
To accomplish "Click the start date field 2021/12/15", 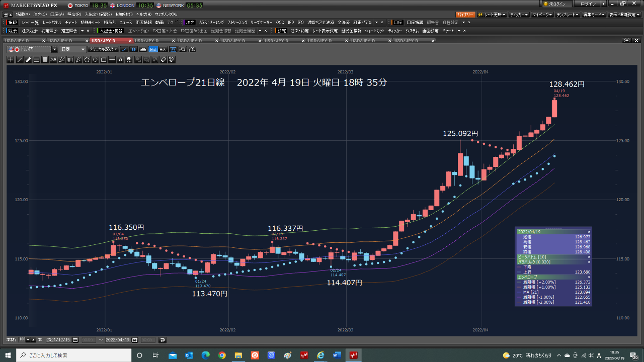I will point(59,340).
